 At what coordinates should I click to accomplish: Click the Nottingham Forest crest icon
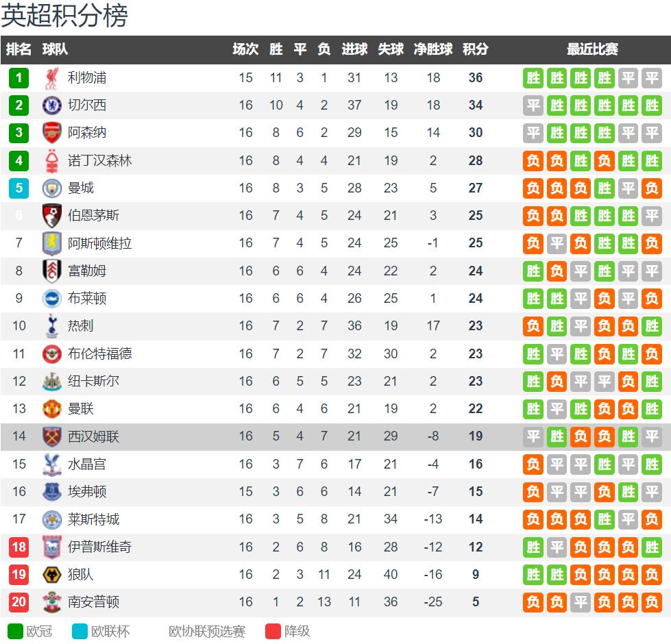point(52,161)
